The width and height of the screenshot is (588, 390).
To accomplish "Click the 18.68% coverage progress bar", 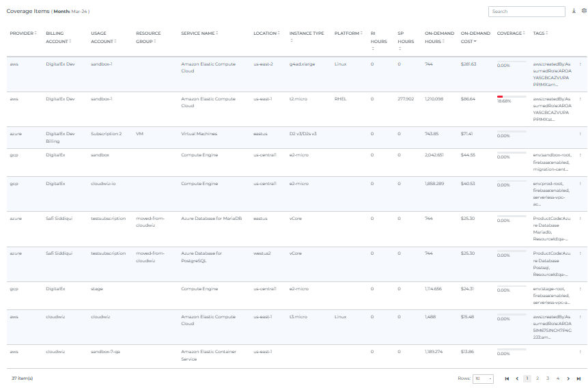I will pos(511,97).
